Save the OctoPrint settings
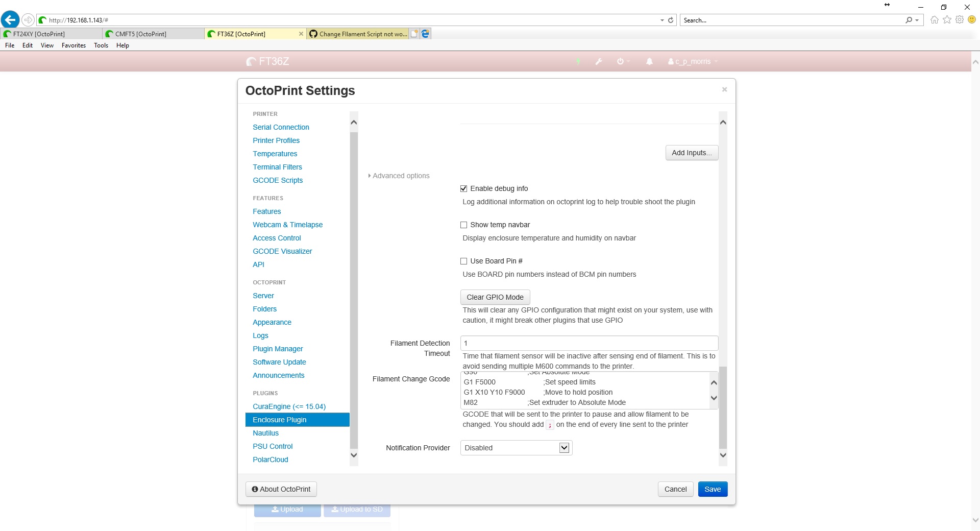 click(x=712, y=489)
